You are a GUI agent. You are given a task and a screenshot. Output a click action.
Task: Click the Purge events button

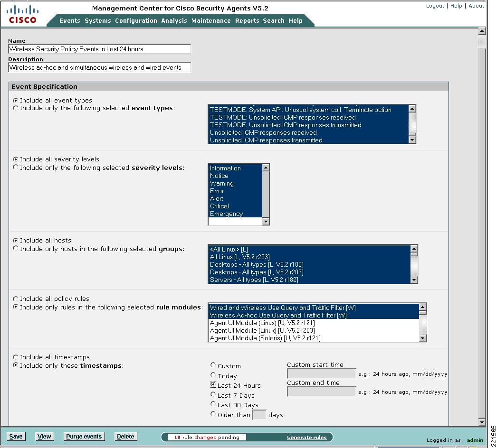[x=84, y=436]
